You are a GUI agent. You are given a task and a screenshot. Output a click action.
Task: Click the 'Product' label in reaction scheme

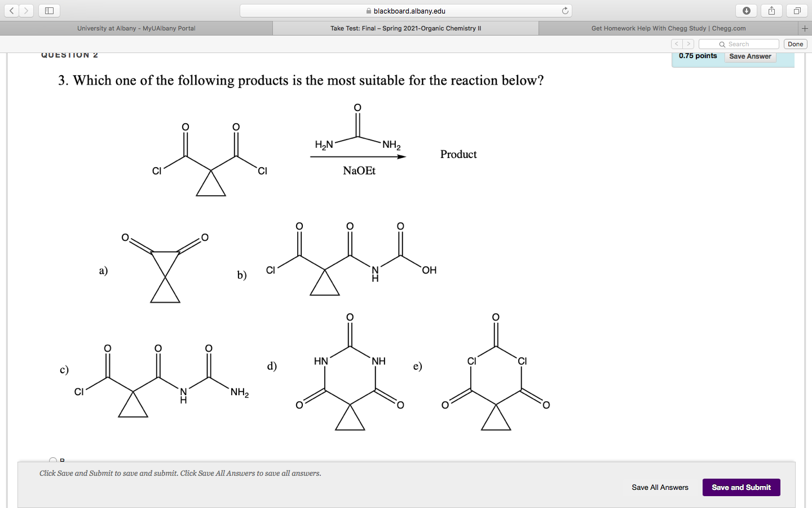[x=458, y=154]
